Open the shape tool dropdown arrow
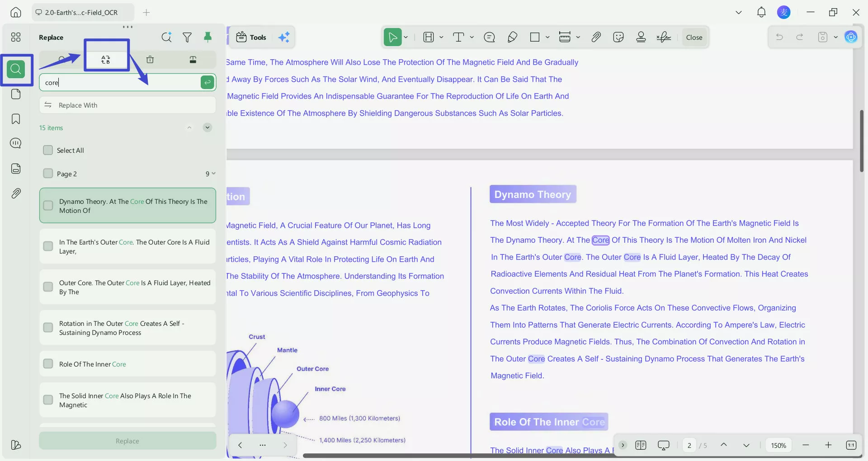Viewport: 868px width, 461px height. pos(547,37)
